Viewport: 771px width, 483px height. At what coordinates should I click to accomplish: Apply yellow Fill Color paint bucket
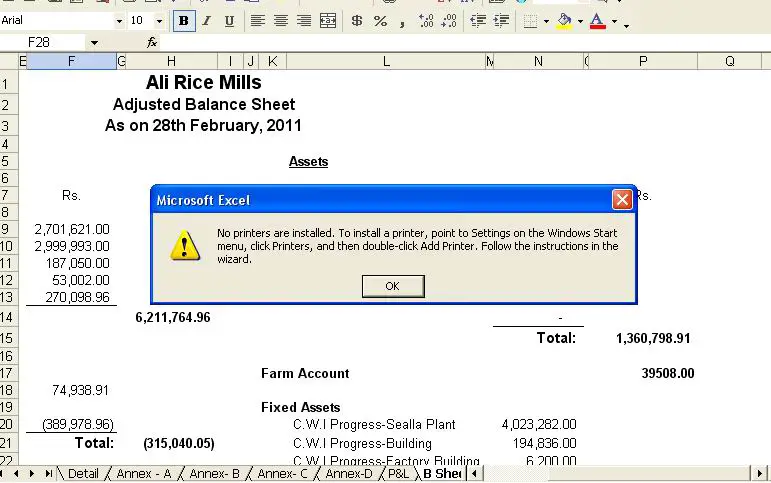(x=564, y=21)
